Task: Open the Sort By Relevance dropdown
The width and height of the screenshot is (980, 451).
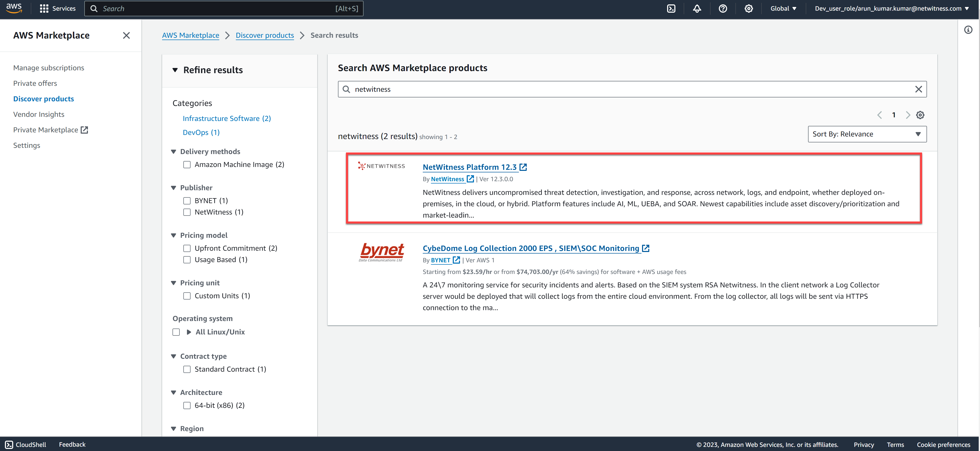Action: pos(867,134)
